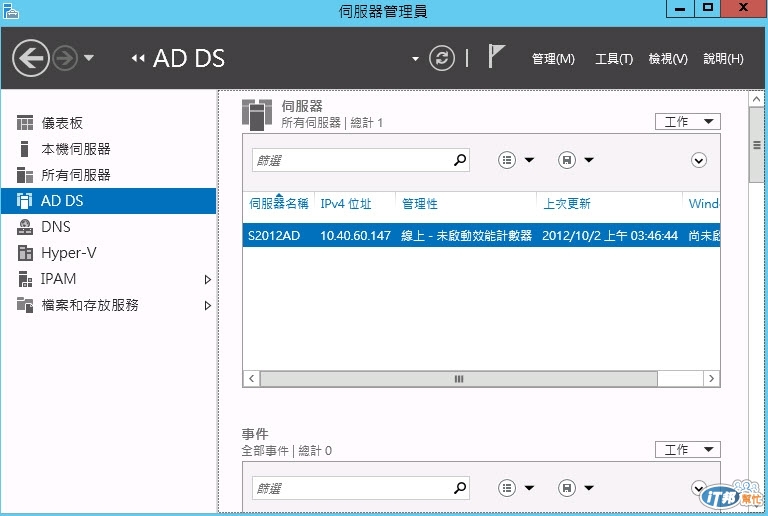Click the 檔案和存放服務 icon

(x=25, y=305)
